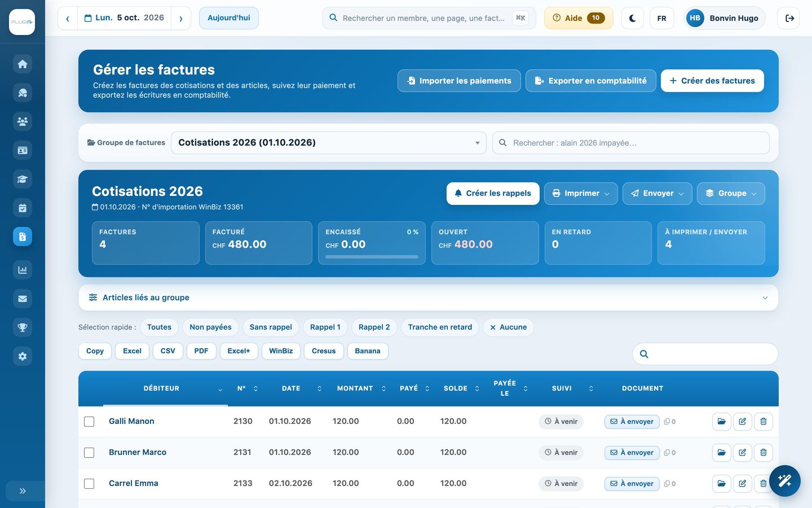Click the Créer les rappels button
The width and height of the screenshot is (812, 508).
click(493, 194)
